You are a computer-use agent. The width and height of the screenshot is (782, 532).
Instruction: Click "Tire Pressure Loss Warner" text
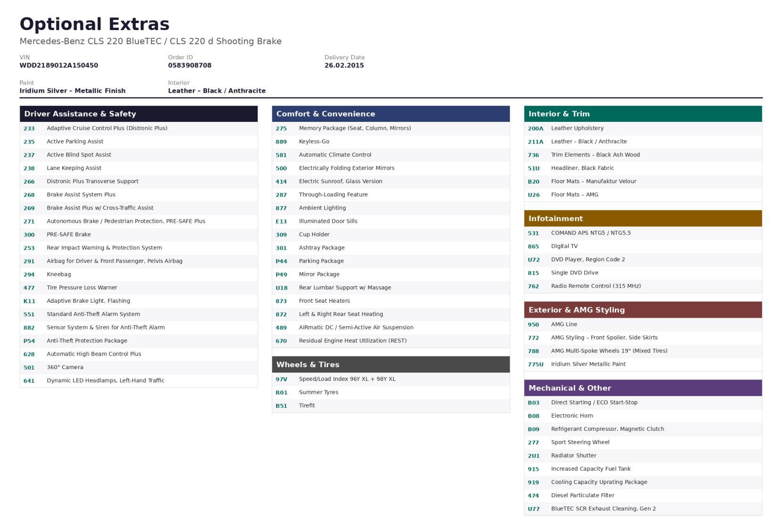click(x=82, y=288)
